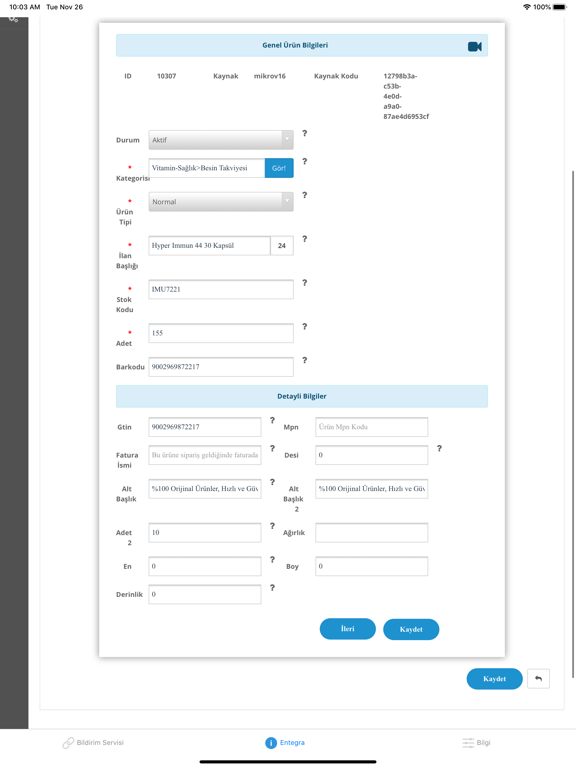Viewport: 576px width, 768px height.
Task: Switch to the Bilgi tab
Action: coord(476,743)
